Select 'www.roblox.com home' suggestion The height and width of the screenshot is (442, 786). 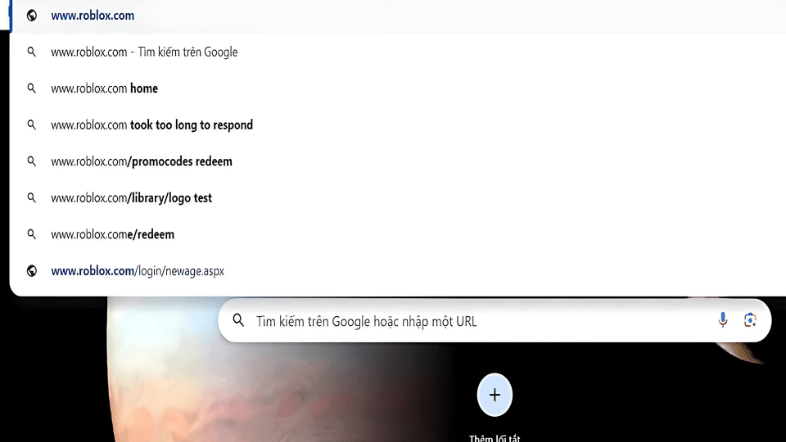point(398,89)
